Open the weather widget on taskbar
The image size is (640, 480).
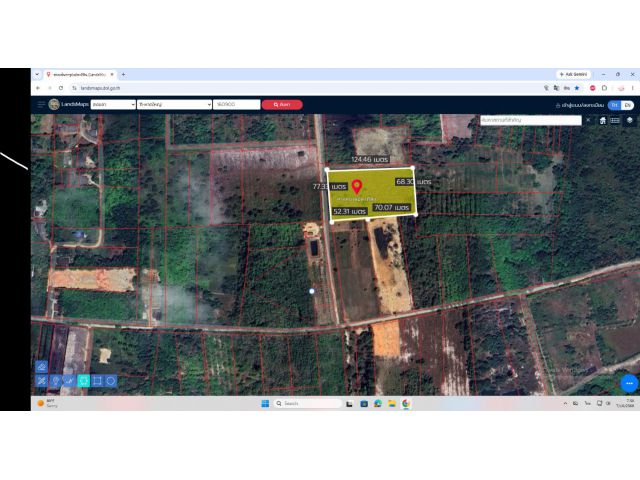pyautogui.click(x=47, y=403)
